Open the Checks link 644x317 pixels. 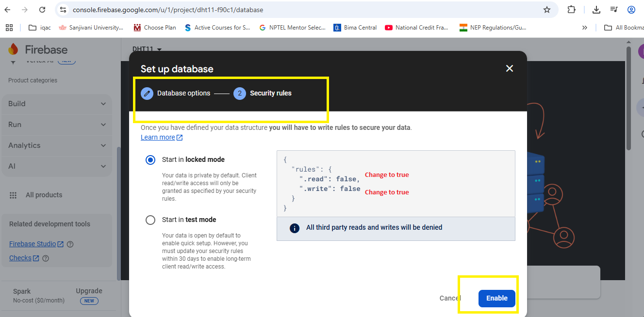(x=24, y=258)
